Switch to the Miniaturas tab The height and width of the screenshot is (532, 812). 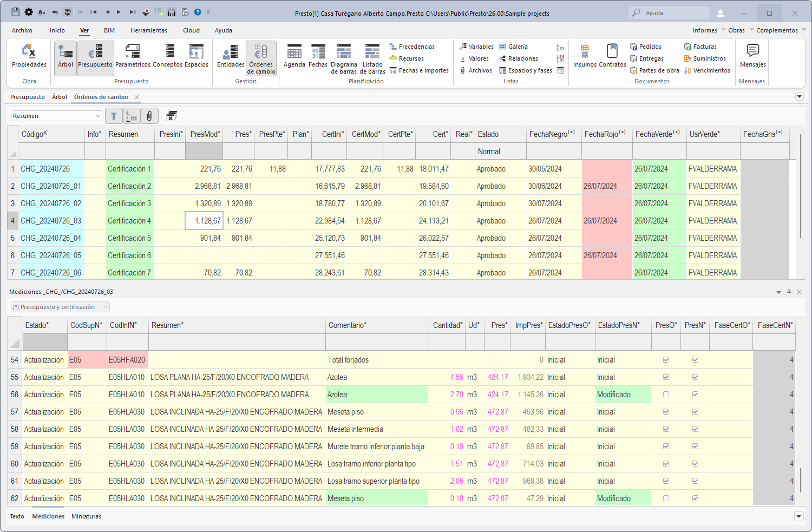pos(86,516)
